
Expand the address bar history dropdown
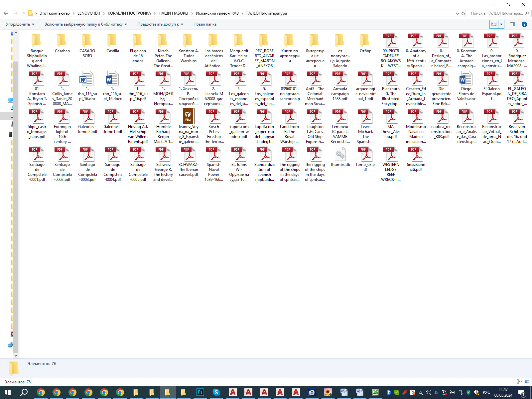(457, 13)
